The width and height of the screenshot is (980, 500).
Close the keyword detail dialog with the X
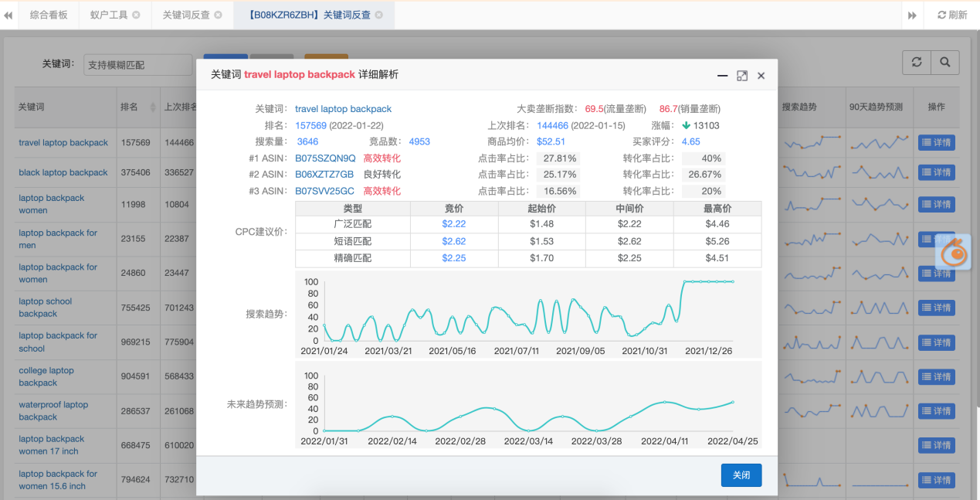[x=761, y=76]
